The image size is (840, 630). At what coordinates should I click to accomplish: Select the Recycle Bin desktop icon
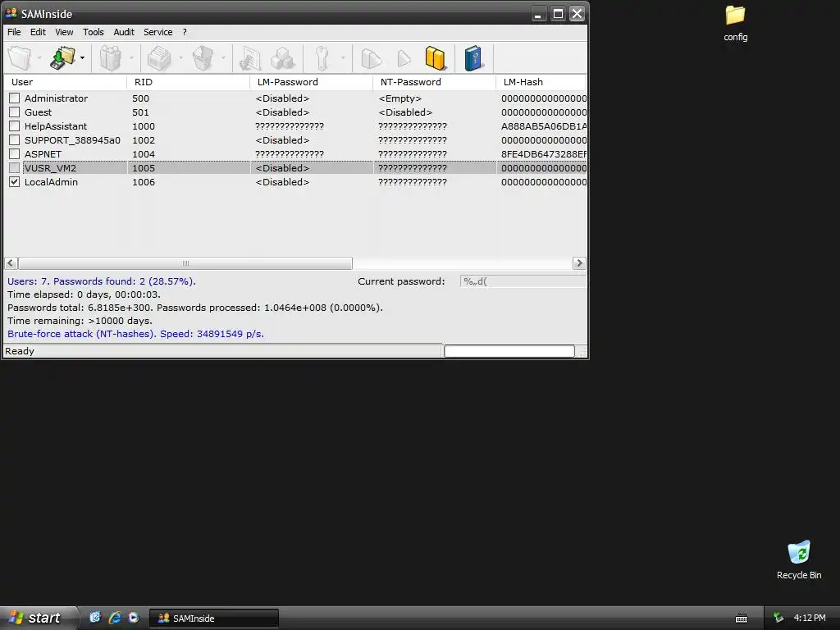pyautogui.click(x=799, y=559)
